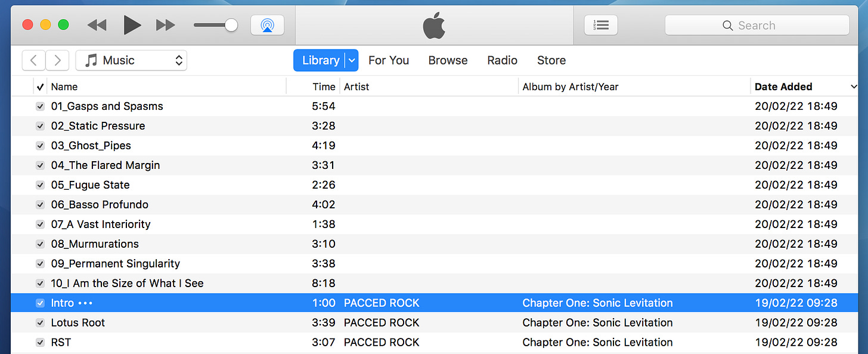Click the Apple logo in the display area
Viewport: 868px width, 354px height.
tap(434, 26)
